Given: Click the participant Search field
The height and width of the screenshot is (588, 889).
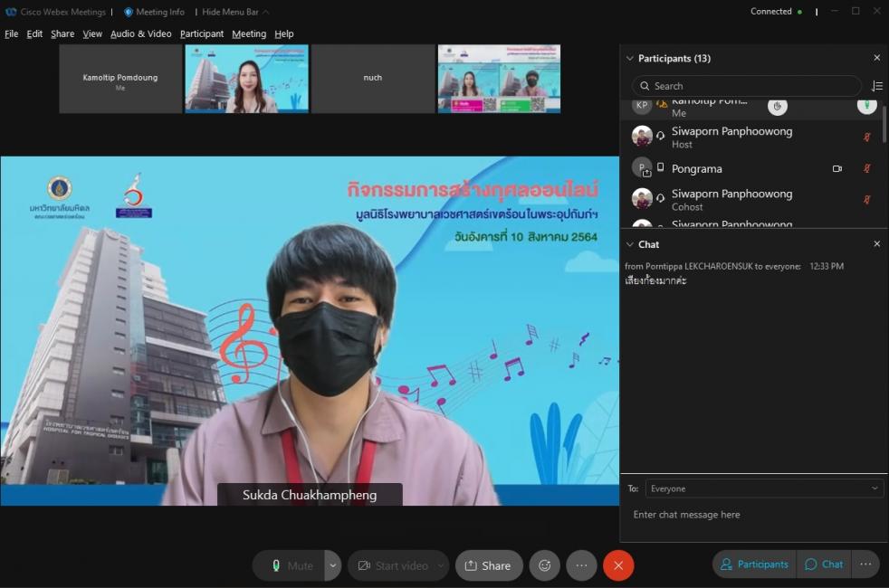Looking at the screenshot, I should tap(746, 86).
